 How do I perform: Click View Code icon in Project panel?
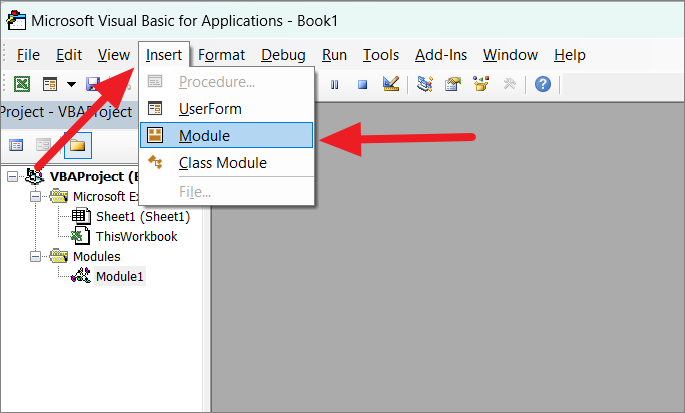[16, 145]
